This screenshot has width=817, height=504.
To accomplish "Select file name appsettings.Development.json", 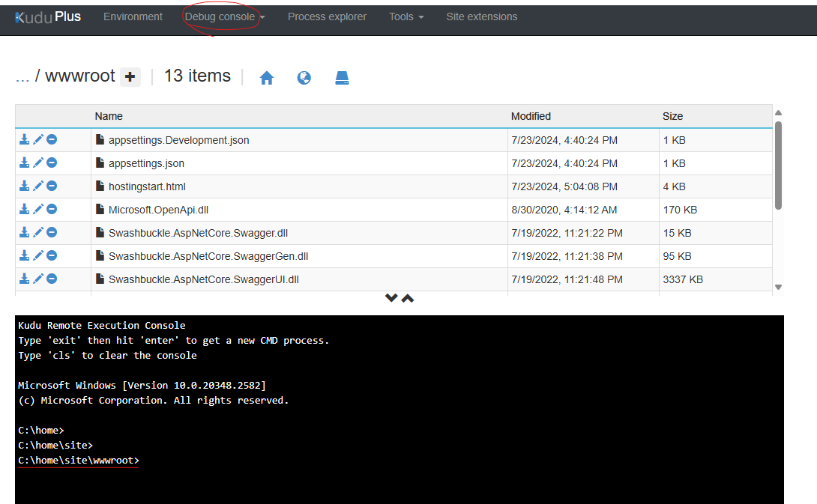I will pos(178,140).
